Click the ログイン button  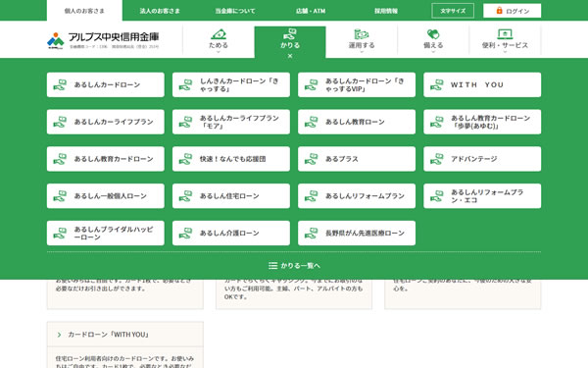(x=512, y=11)
